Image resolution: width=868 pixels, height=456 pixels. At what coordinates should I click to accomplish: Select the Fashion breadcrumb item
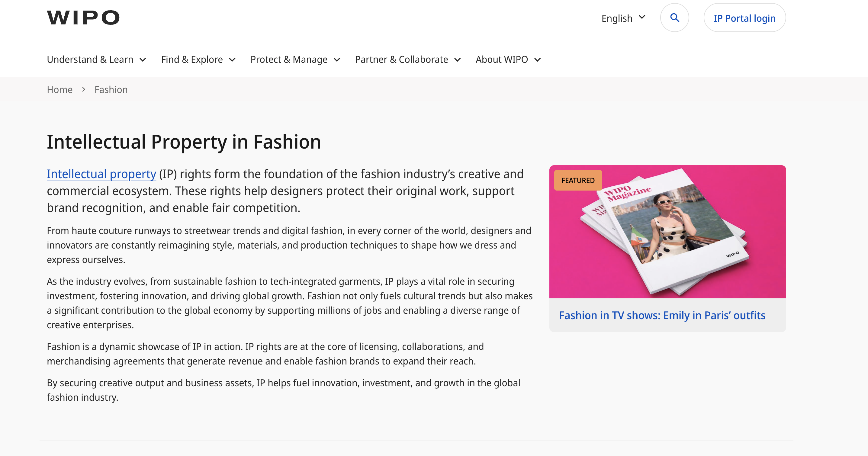point(111,90)
